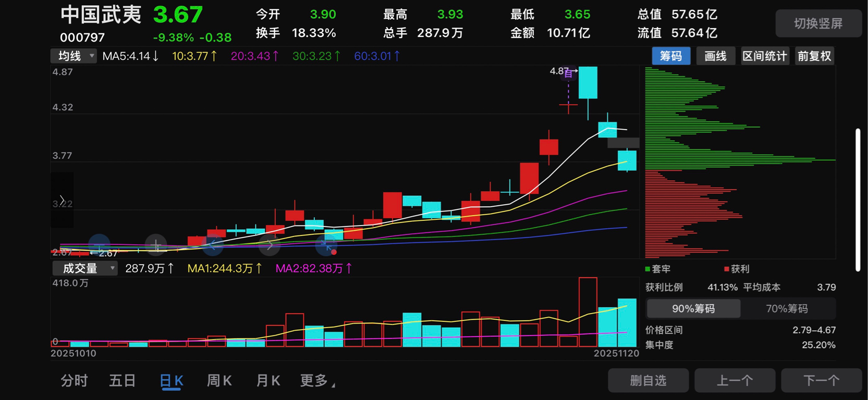Tap the 20:3.43 moving average label

click(255, 56)
